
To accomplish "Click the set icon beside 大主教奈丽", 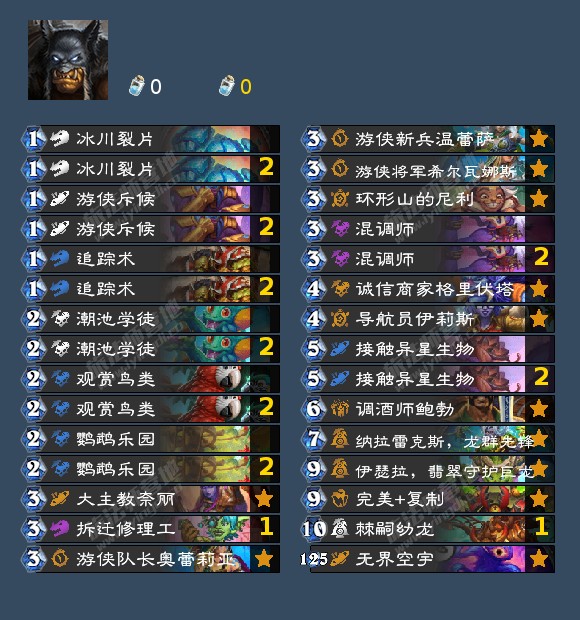I will 60,499.
